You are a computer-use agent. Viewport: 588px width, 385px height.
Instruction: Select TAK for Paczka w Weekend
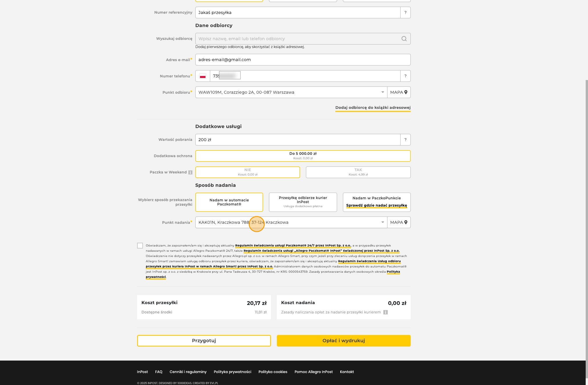pyautogui.click(x=358, y=172)
